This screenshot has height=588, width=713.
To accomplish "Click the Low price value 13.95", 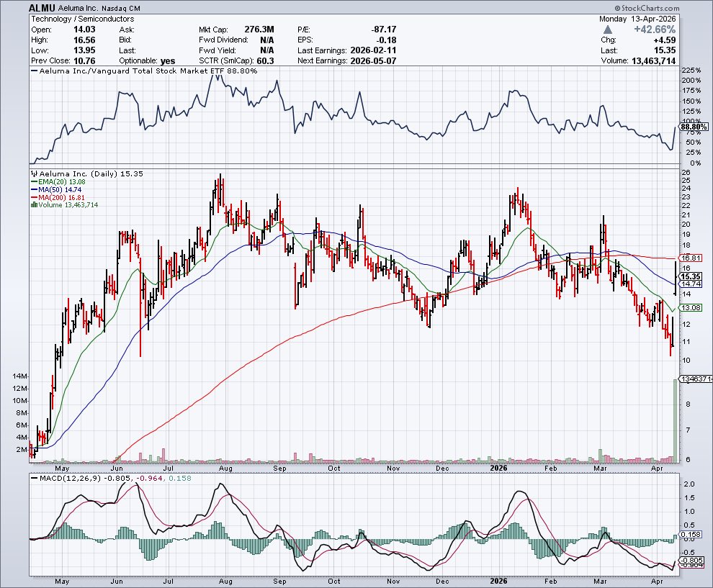I will 84,50.
